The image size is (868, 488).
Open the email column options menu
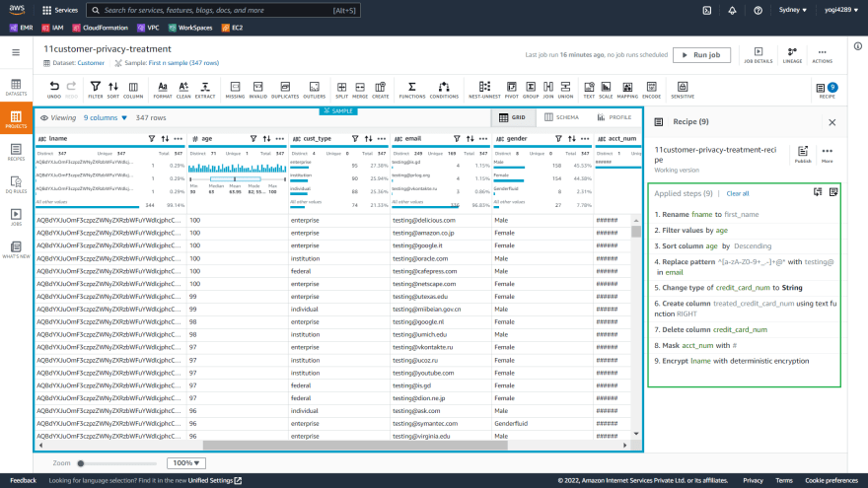(483, 139)
